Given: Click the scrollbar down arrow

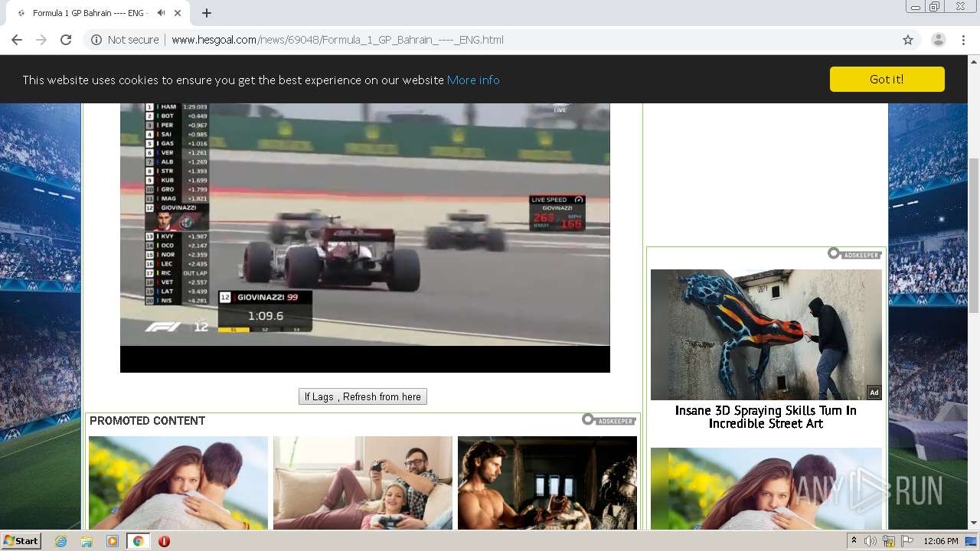Looking at the screenshot, I should [974, 523].
